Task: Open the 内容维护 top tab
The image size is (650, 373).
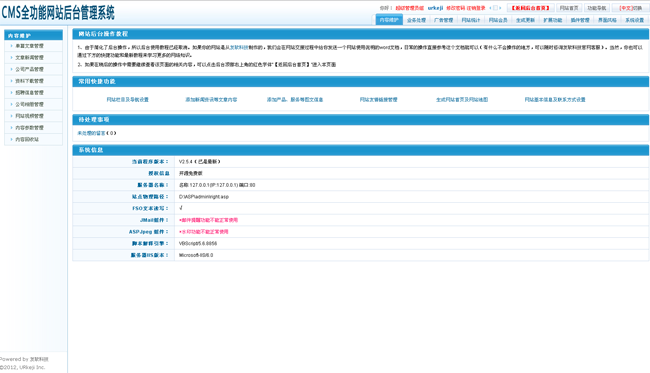Action: tap(389, 20)
